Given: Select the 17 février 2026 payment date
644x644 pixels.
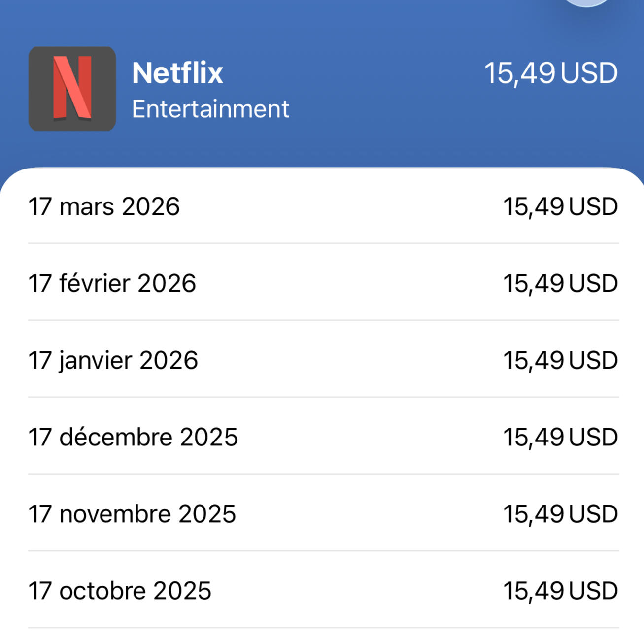Looking at the screenshot, I should 112,283.
